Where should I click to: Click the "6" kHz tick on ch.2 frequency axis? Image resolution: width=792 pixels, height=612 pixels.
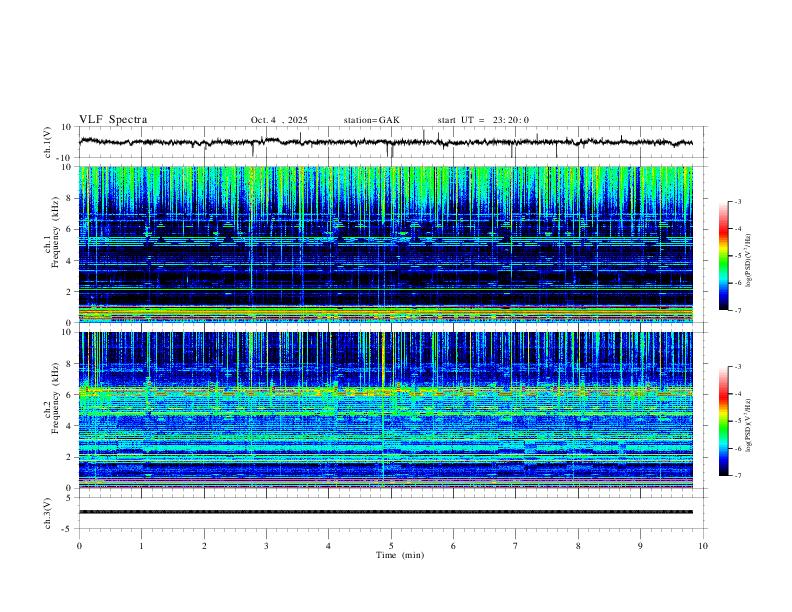pos(69,394)
